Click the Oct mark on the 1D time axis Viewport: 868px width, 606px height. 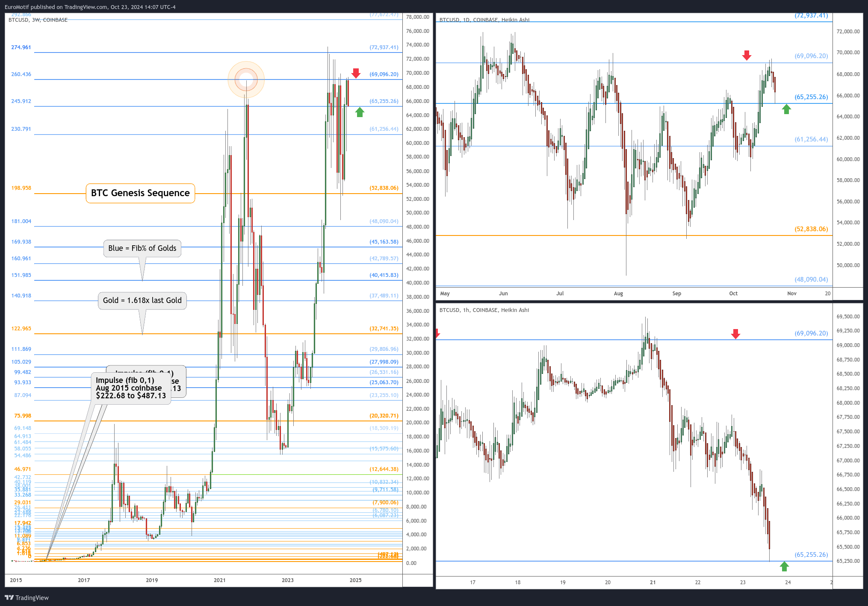click(x=733, y=294)
